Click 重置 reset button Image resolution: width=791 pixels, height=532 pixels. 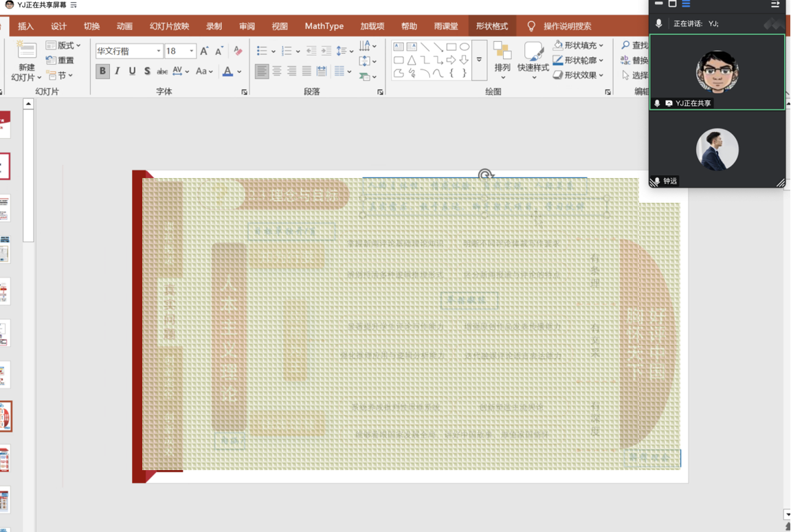[x=60, y=60]
